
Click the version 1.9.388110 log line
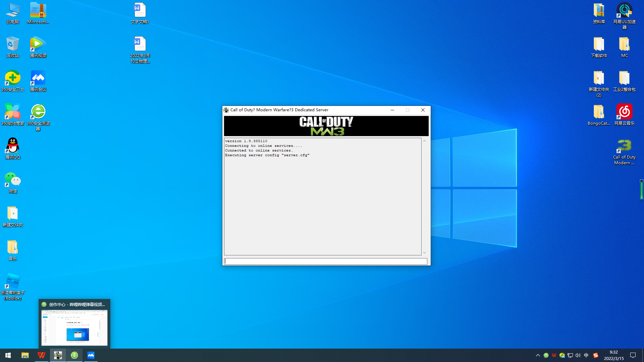pos(246,141)
